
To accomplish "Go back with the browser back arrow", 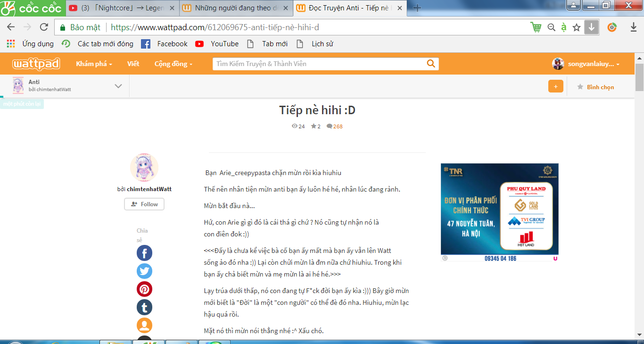I will tap(10, 27).
